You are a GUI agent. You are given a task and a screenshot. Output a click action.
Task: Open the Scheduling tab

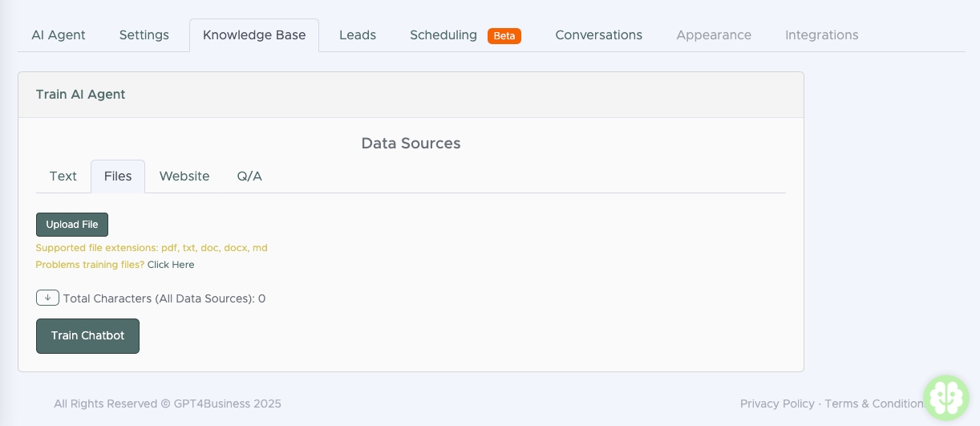(443, 35)
